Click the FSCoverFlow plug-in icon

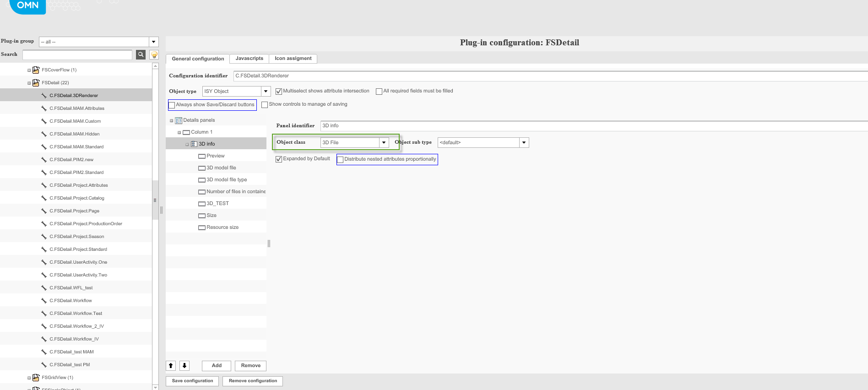36,70
